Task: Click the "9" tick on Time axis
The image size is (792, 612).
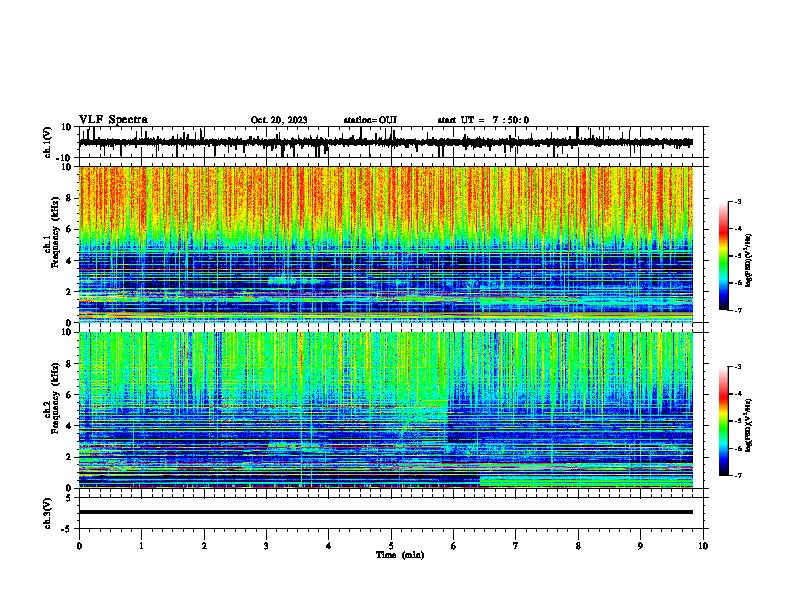Action: click(640, 546)
